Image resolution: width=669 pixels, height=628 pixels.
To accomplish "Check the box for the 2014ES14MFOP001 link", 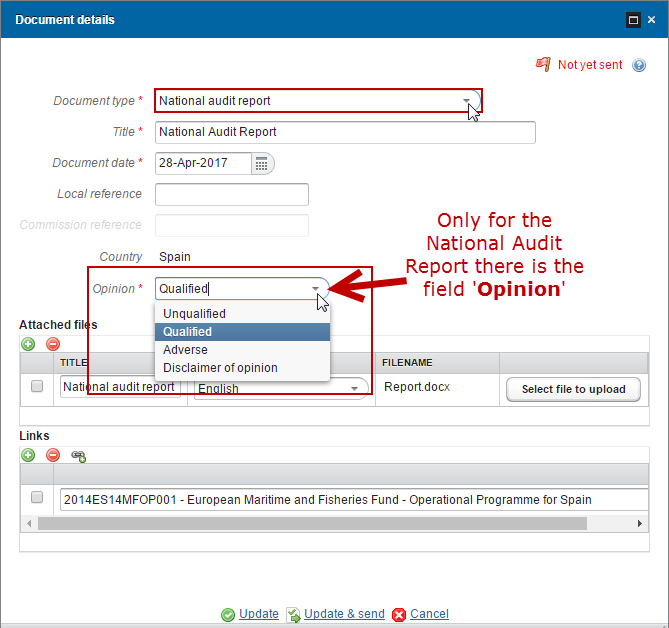I will pyautogui.click(x=37, y=497).
